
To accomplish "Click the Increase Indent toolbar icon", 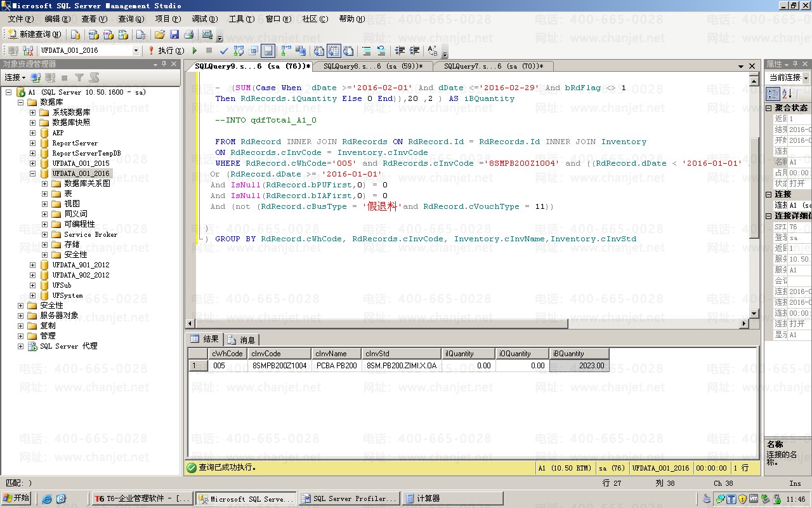I will click(414, 50).
